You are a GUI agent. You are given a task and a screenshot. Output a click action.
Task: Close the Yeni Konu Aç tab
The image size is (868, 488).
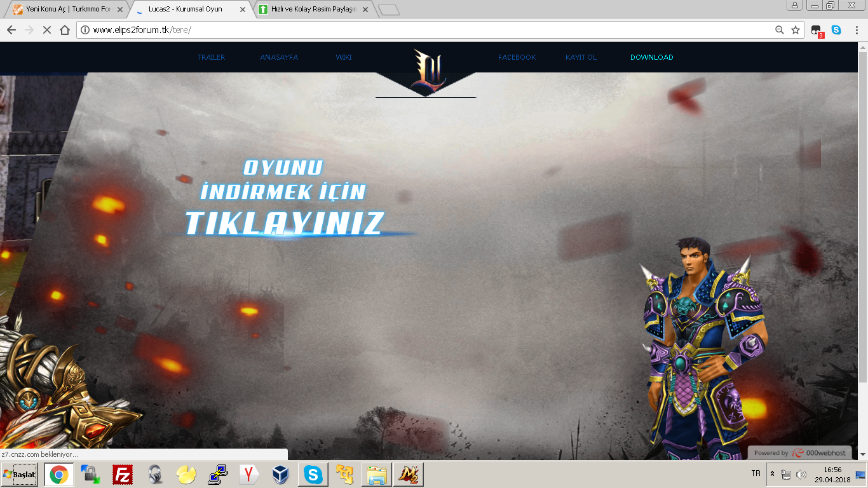[120, 10]
